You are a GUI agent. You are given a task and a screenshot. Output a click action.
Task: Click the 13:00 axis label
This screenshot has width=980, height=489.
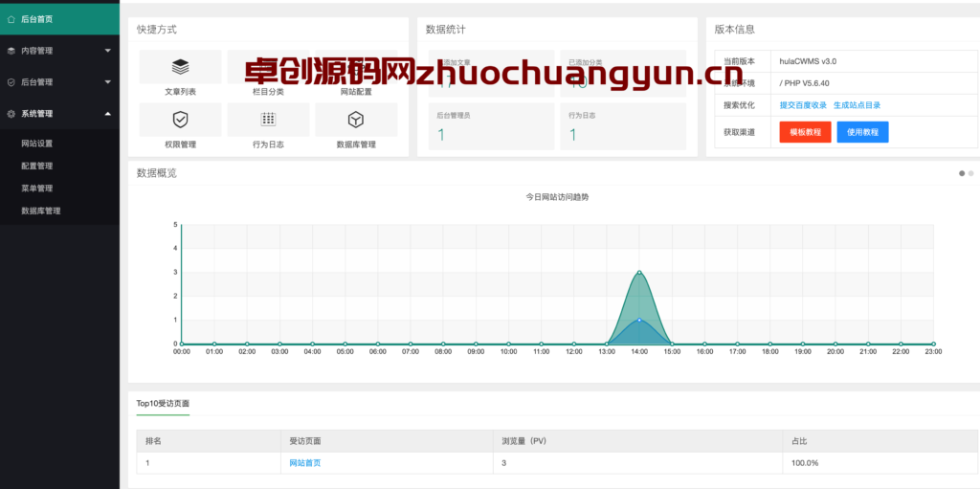coord(606,352)
